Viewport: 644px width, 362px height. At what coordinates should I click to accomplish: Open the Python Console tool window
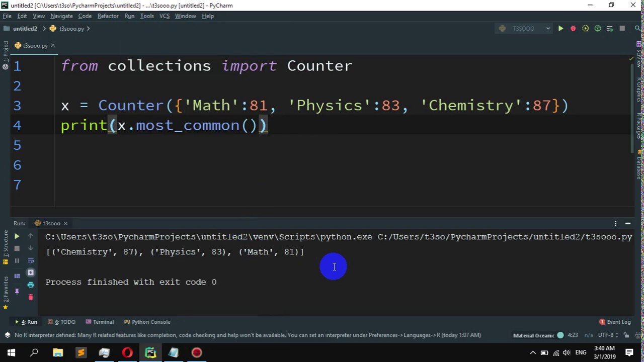[x=147, y=322]
